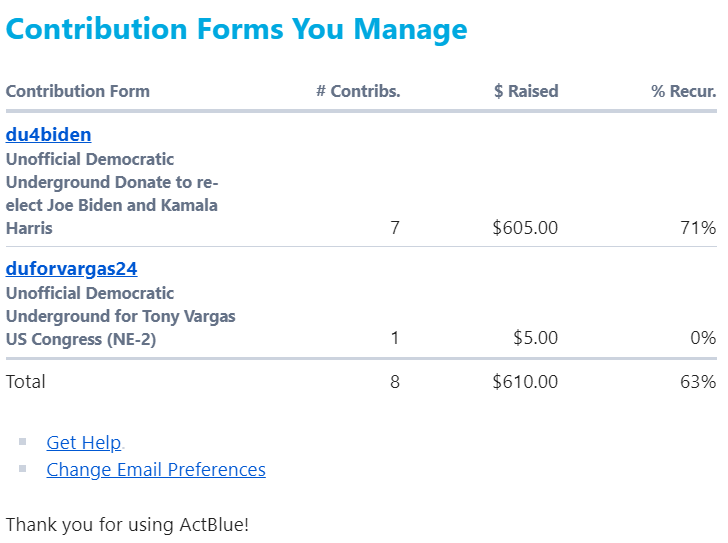Click the Joe Biden and Kamala Harris description
Image resolution: width=728 pixels, height=543 pixels.
[112, 194]
